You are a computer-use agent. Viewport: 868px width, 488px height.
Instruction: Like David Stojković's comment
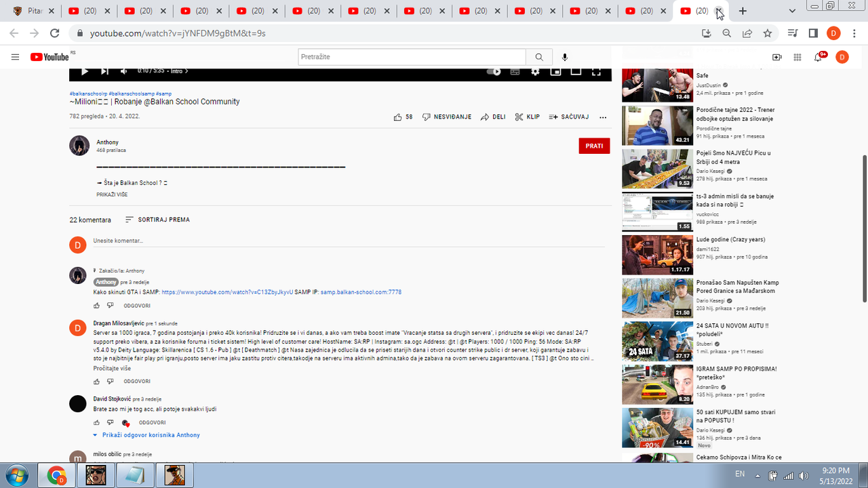(x=96, y=422)
